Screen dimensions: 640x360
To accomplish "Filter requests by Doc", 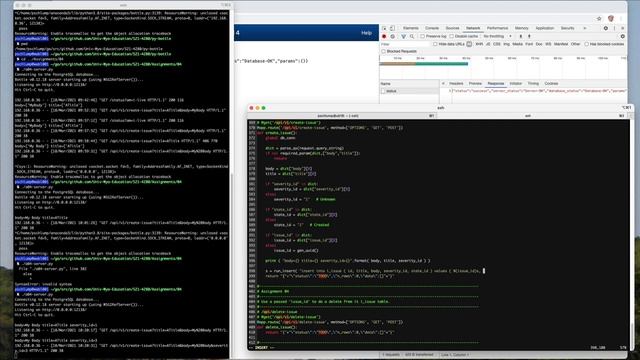I will pos(539,44).
